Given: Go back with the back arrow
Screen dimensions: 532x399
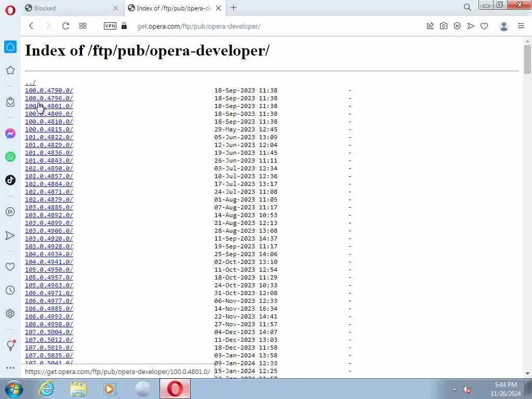Looking at the screenshot, I should pos(31,26).
